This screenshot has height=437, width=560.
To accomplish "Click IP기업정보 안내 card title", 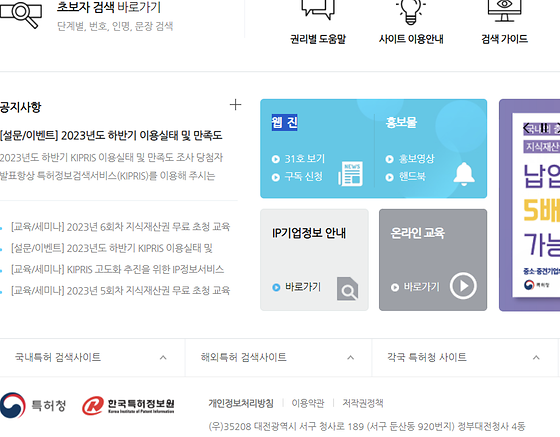I will pyautogui.click(x=309, y=233).
